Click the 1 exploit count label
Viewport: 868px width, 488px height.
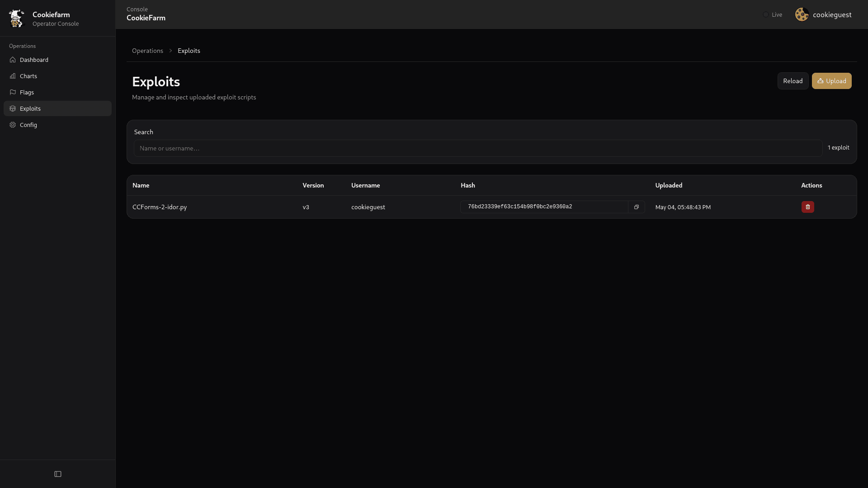[x=838, y=148]
